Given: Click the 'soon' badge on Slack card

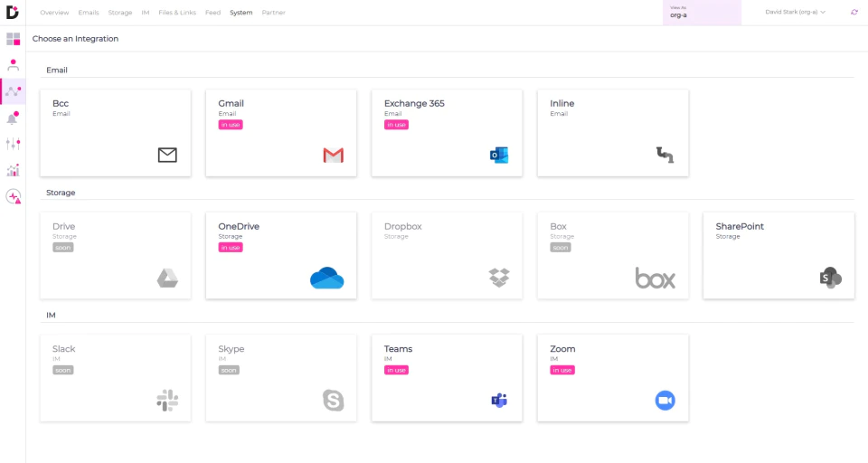Looking at the screenshot, I should (63, 370).
